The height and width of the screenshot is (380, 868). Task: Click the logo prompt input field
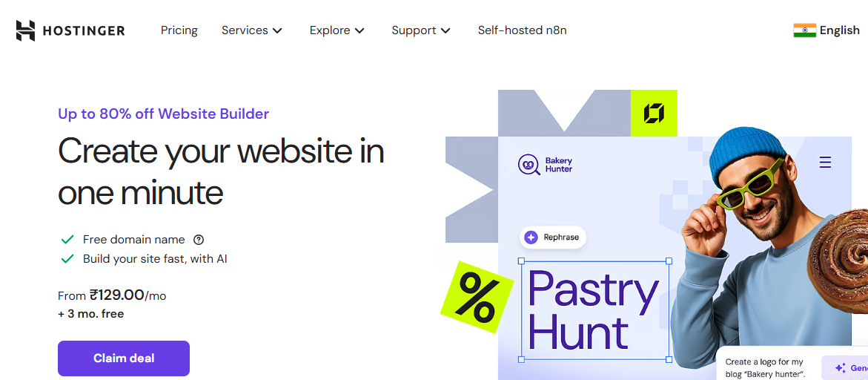tap(766, 368)
